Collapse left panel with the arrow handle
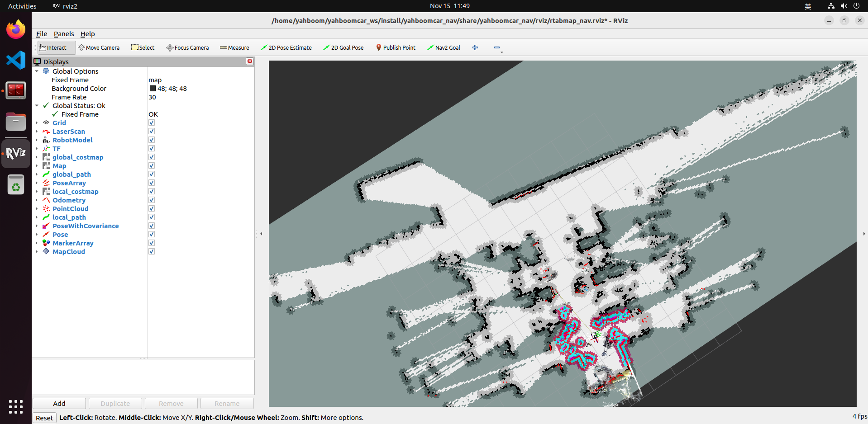Image resolution: width=868 pixels, height=424 pixels. tap(261, 234)
